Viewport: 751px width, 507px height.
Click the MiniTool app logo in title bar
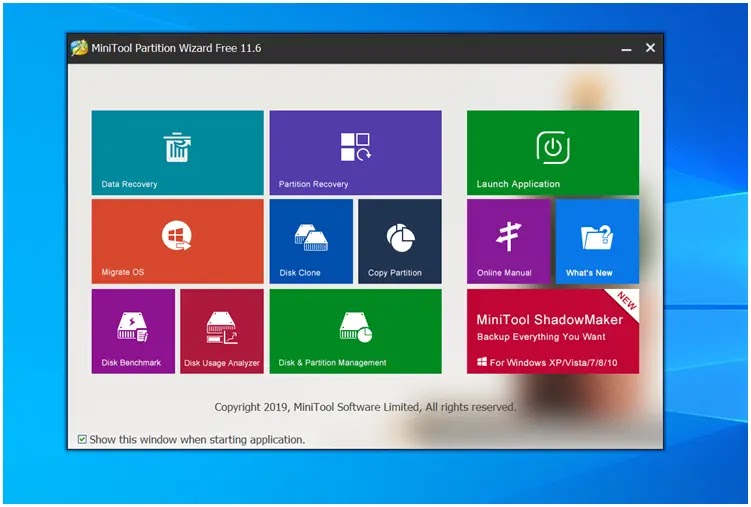pyautogui.click(x=80, y=48)
